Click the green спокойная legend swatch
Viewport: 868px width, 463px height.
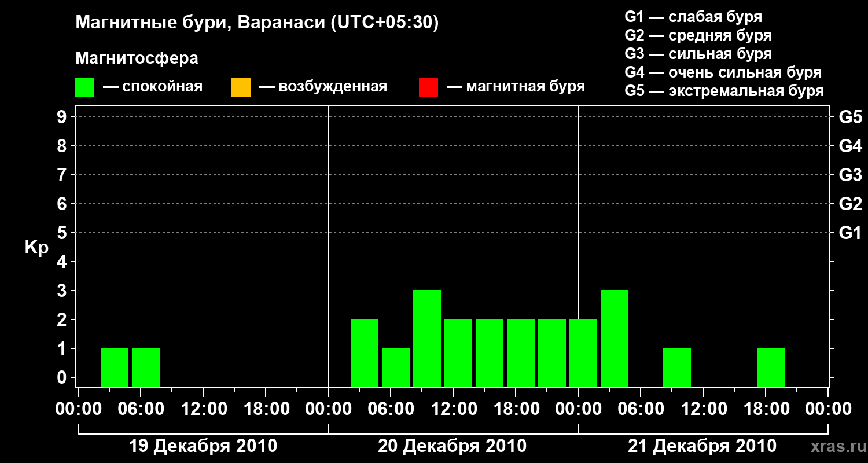tap(84, 87)
